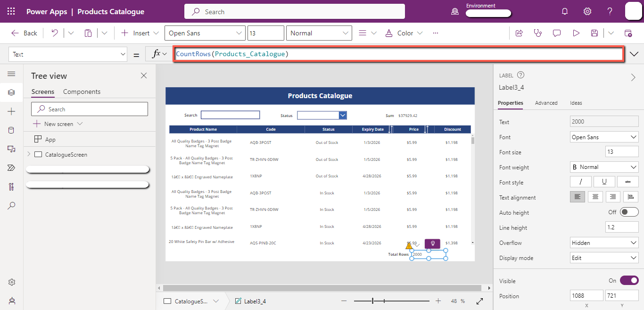The image size is (644, 310).
Task: Set text alignment to center
Action: 595,197
